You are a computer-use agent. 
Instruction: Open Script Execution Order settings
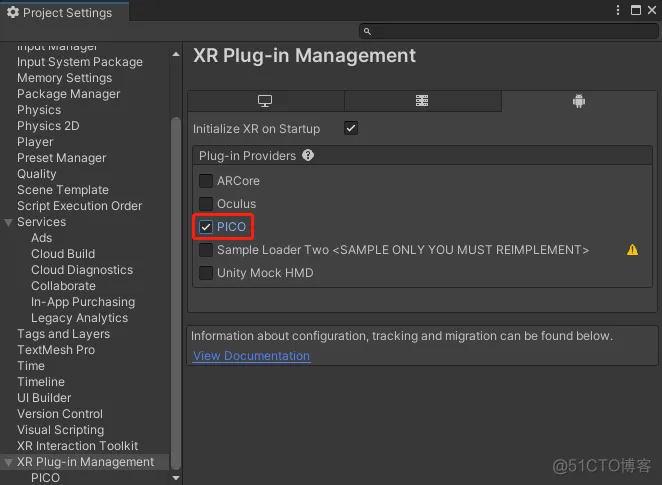[x=79, y=206]
